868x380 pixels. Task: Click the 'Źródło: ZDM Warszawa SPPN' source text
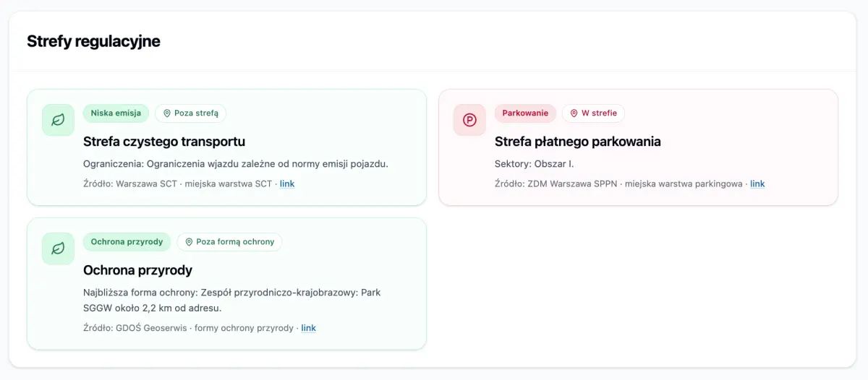[x=556, y=183]
